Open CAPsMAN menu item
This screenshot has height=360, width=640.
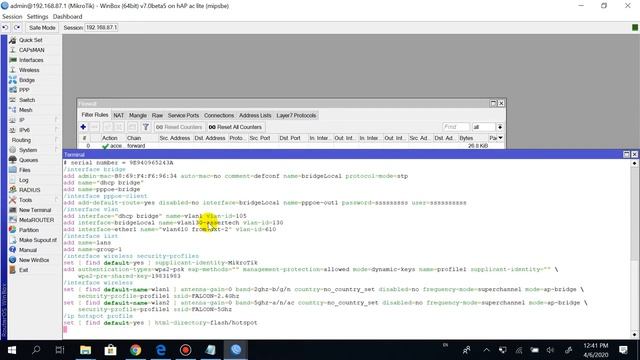click(31, 50)
